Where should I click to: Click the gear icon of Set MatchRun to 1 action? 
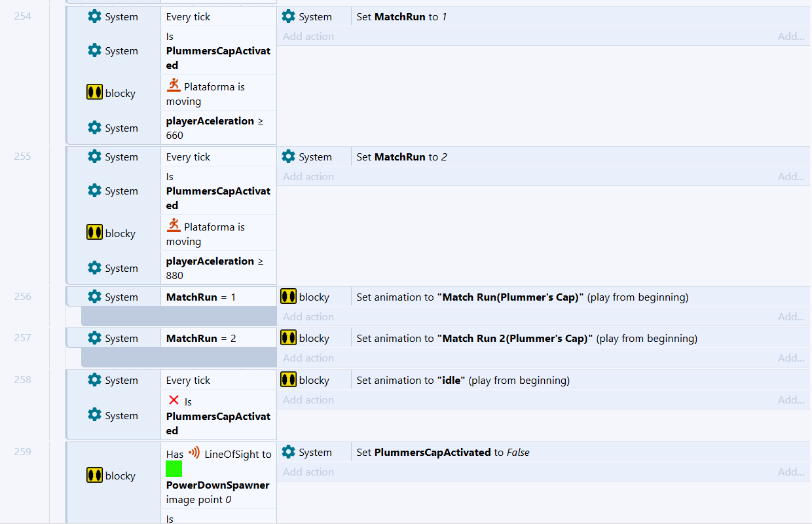pyautogui.click(x=288, y=16)
